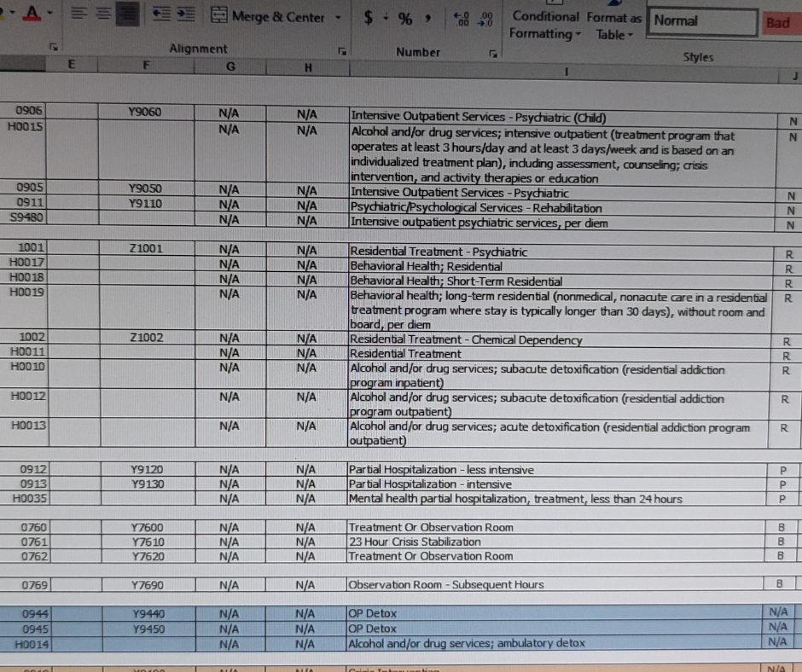
Task: Click the H0018 code cell
Action: point(24,277)
